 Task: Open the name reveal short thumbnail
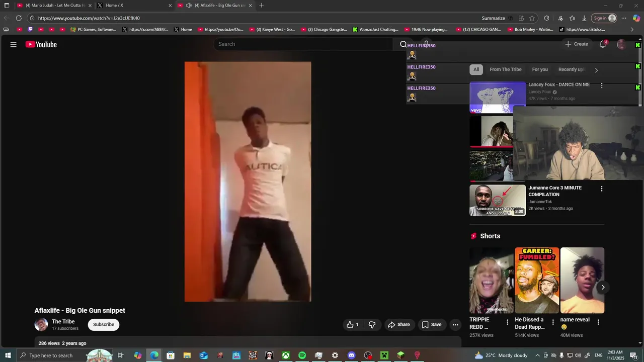(x=582, y=280)
